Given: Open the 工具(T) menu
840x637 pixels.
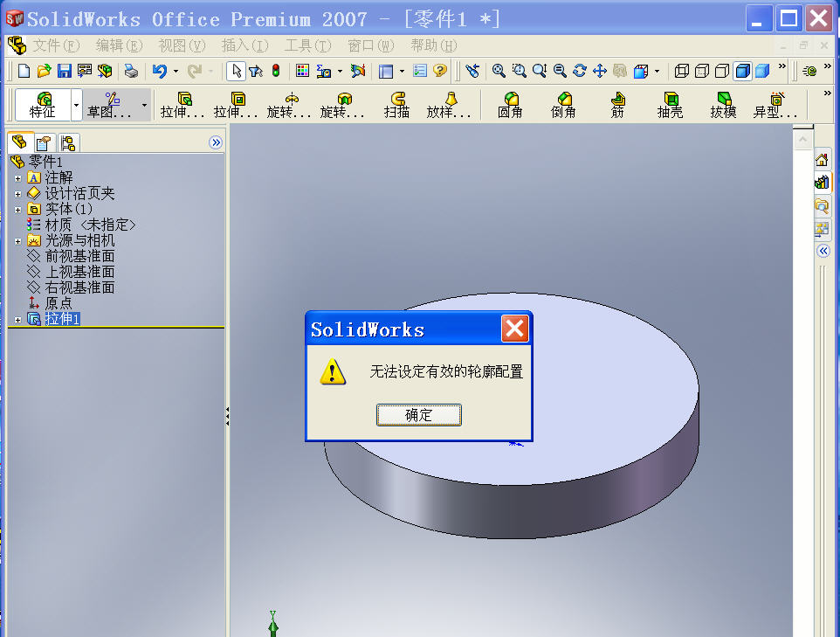Looking at the screenshot, I should click(x=307, y=45).
